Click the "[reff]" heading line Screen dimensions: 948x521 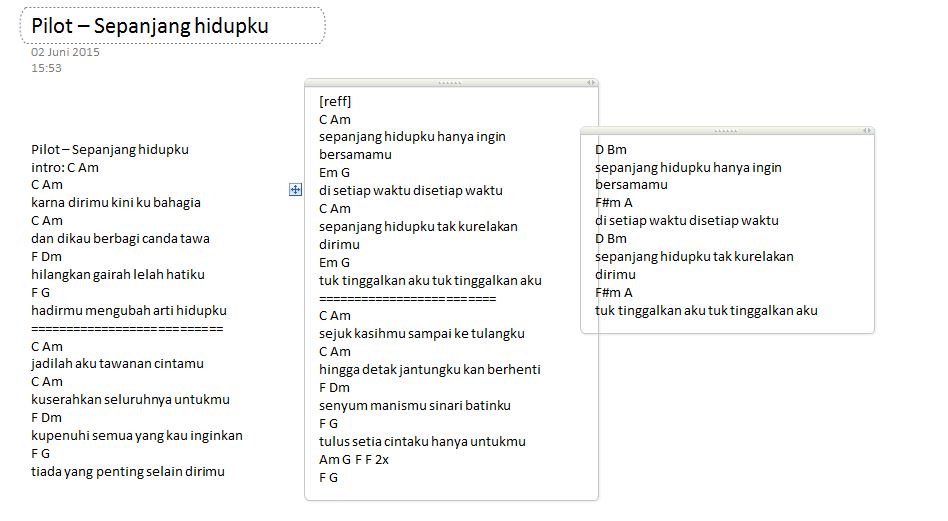coord(335,101)
